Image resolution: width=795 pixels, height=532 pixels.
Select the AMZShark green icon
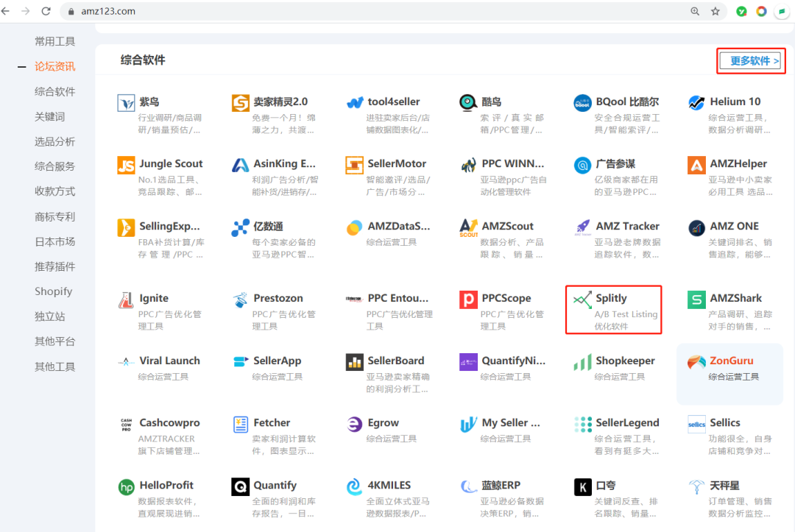tap(696, 300)
